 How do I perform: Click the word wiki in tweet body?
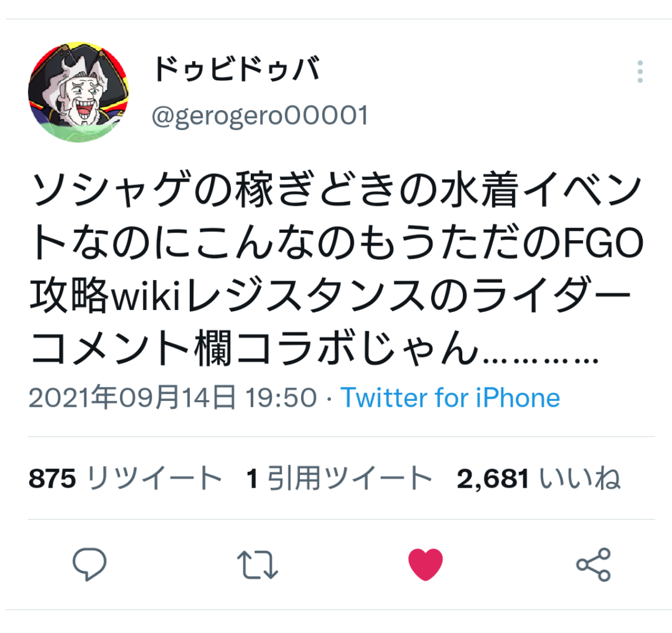(x=145, y=295)
